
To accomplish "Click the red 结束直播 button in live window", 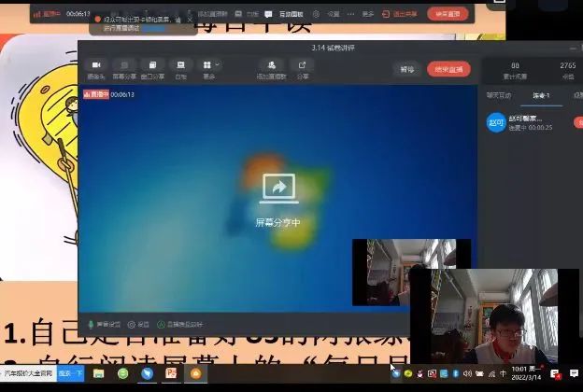I will [448, 69].
